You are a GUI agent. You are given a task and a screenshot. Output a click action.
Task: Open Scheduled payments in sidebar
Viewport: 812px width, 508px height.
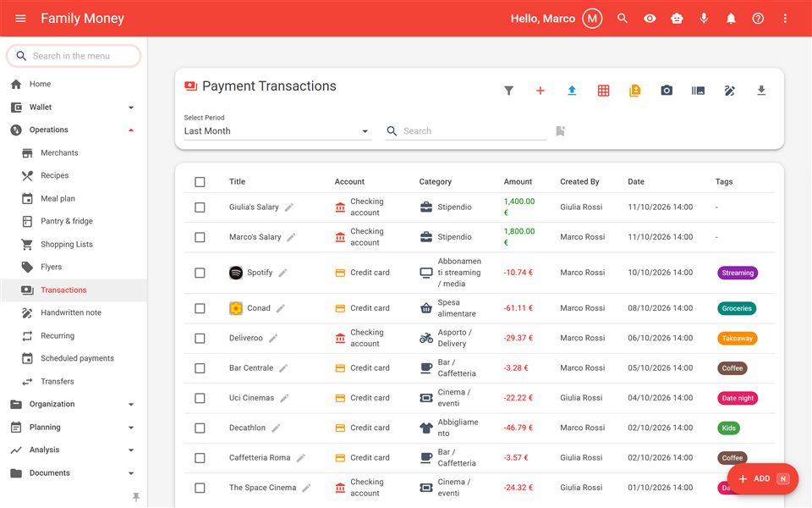tap(73, 358)
